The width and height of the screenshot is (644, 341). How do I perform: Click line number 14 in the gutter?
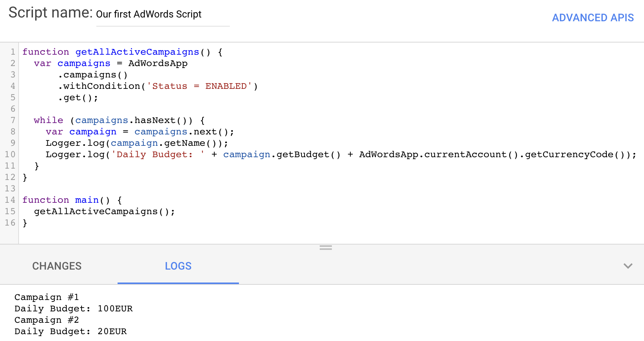(x=10, y=200)
